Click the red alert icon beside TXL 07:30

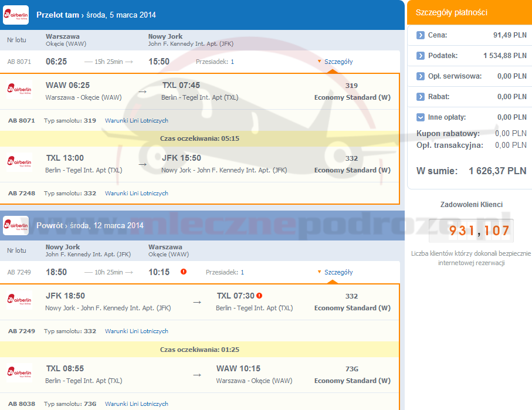259,296
